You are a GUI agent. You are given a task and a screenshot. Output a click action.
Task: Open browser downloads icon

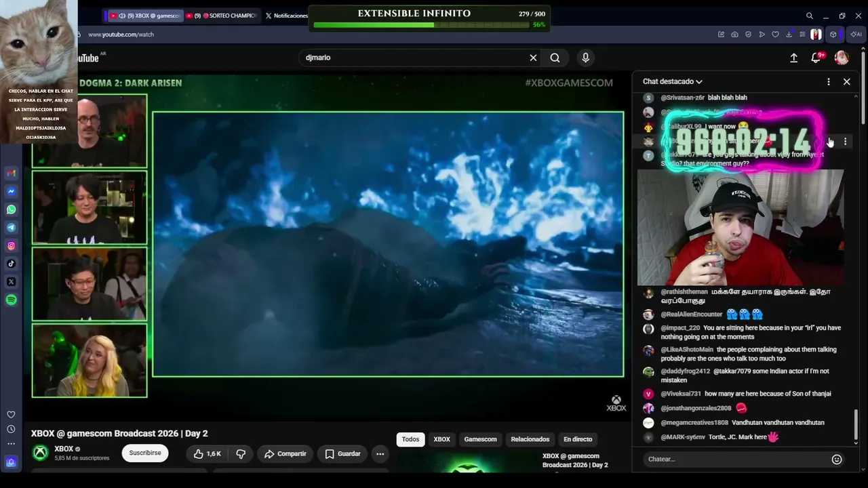789,35
